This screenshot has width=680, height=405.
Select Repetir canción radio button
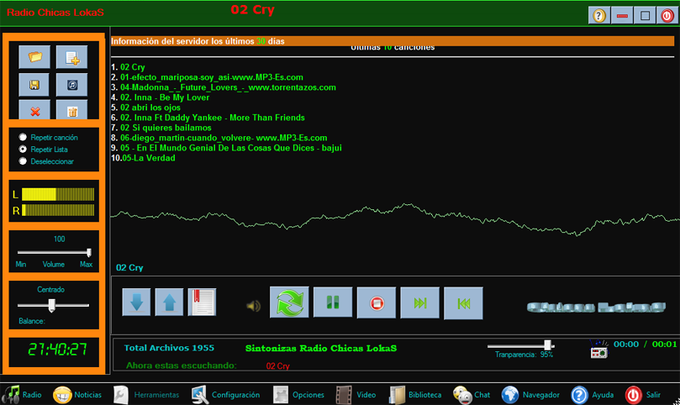point(23,137)
